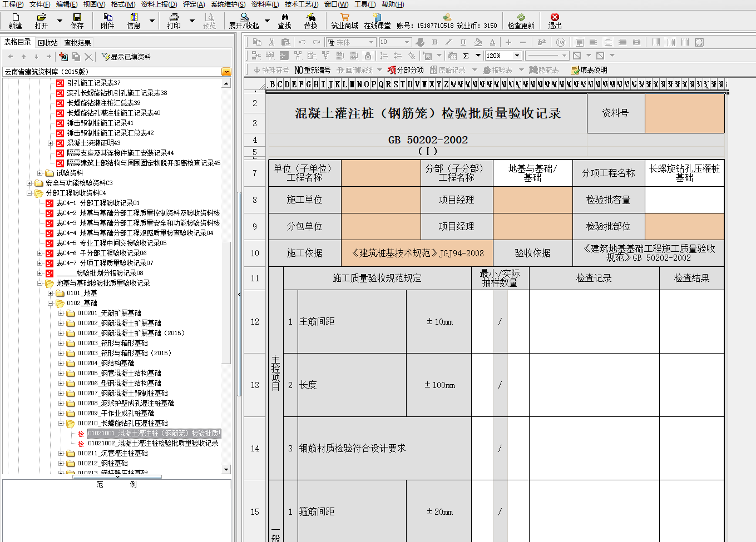Click the redo arrow icon
The width and height of the screenshot is (756, 542).
[317, 42]
